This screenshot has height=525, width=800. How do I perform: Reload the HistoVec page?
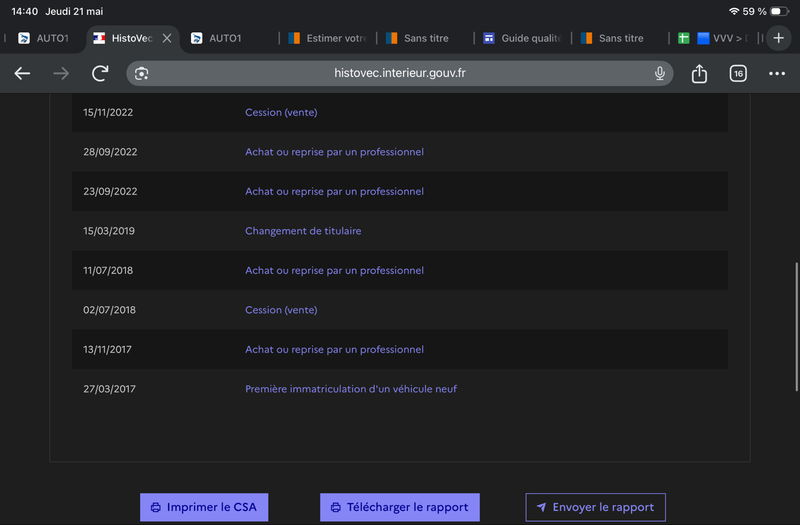point(100,73)
